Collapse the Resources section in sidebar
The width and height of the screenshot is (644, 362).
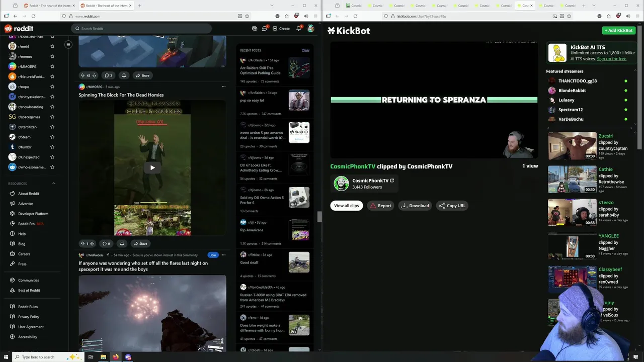pyautogui.click(x=54, y=184)
